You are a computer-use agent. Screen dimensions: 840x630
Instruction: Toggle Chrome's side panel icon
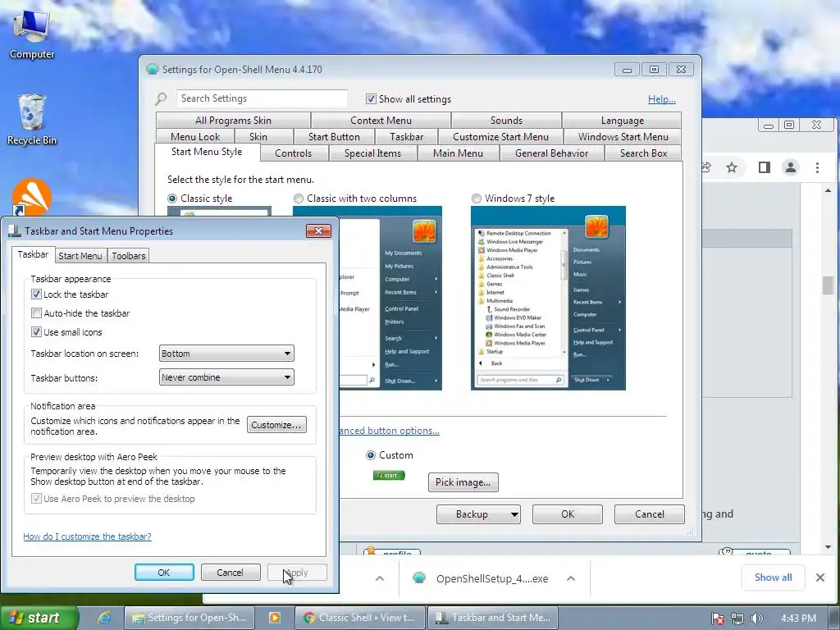coord(765,167)
